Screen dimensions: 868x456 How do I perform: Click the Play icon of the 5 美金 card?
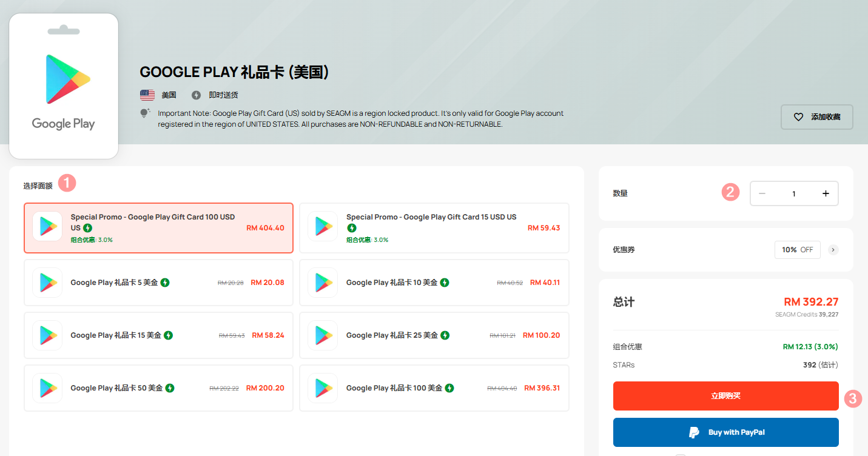47,283
